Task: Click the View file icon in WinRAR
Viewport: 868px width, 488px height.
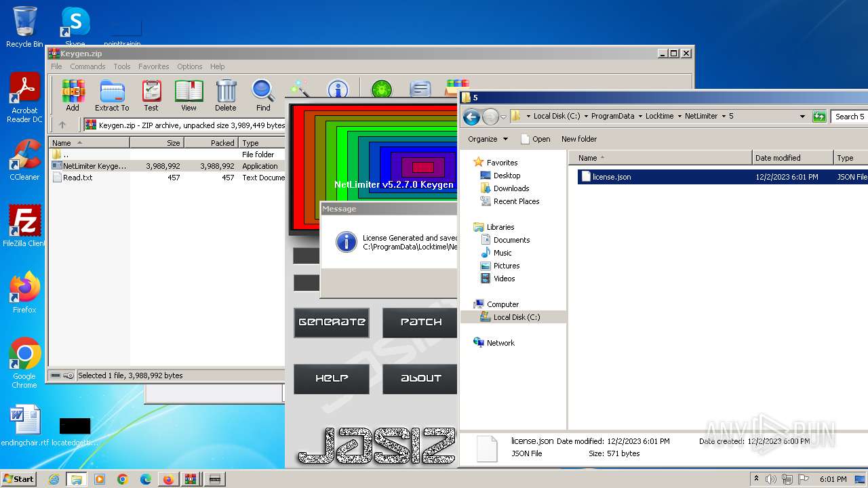Action: tap(189, 96)
